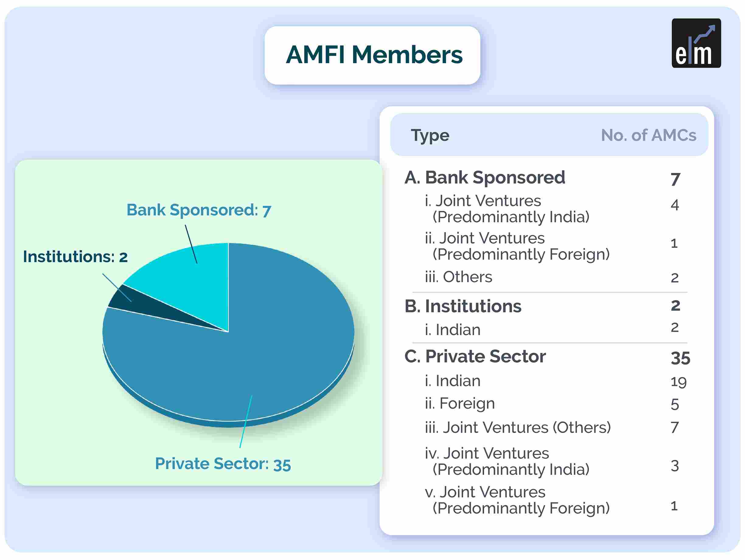
Task: Select the B. Institutions row heading
Action: [463, 306]
